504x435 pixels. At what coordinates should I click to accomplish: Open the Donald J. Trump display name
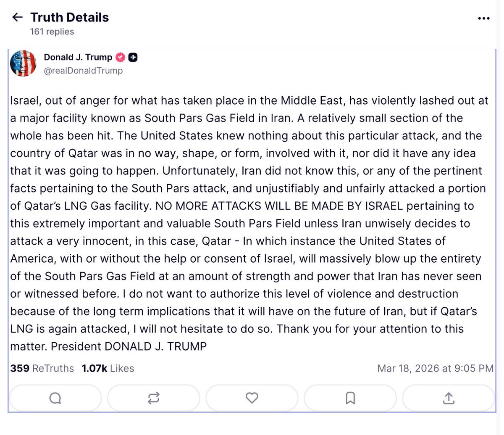coord(77,57)
